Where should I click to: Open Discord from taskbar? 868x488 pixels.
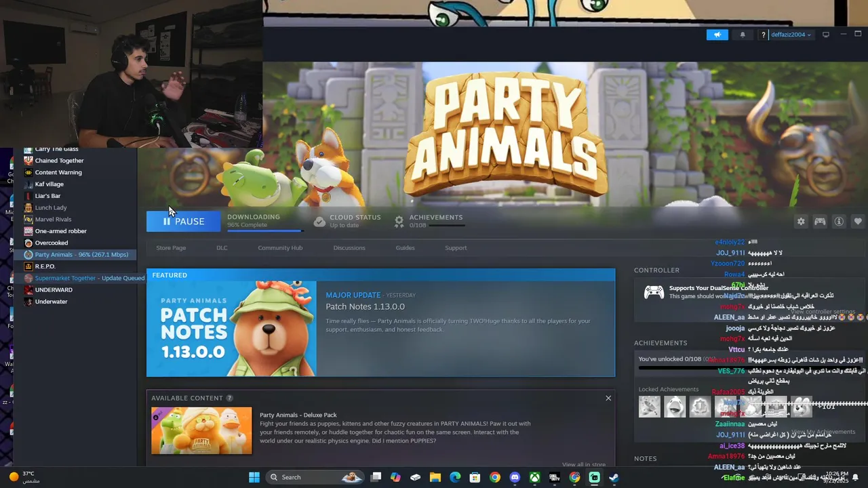click(x=515, y=477)
